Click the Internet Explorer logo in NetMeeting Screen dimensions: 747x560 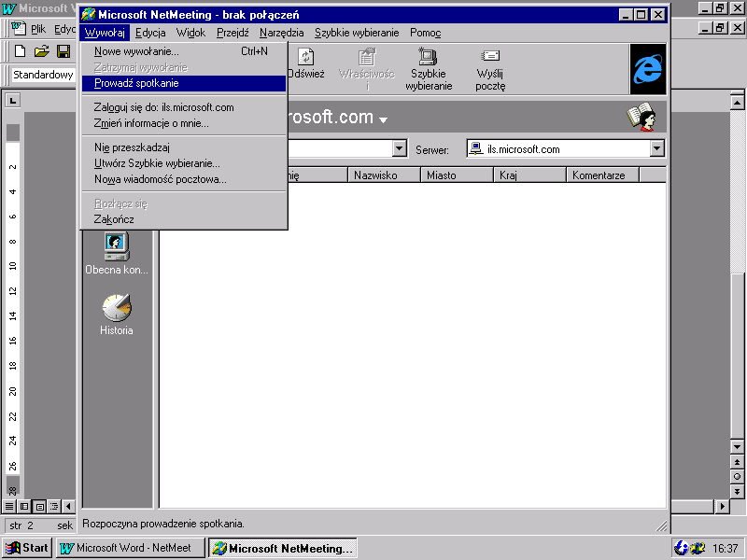click(647, 69)
